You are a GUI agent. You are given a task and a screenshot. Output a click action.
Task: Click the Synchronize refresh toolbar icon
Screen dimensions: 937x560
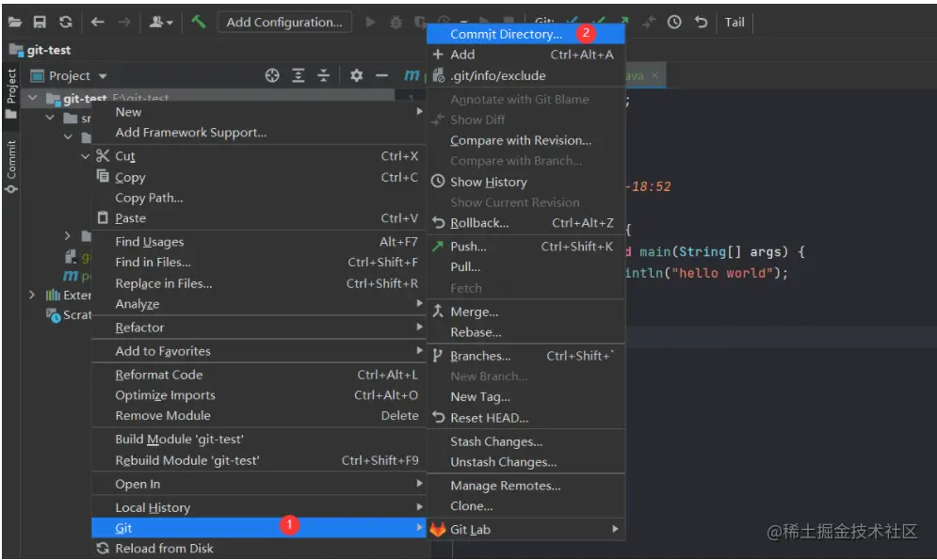(x=65, y=22)
